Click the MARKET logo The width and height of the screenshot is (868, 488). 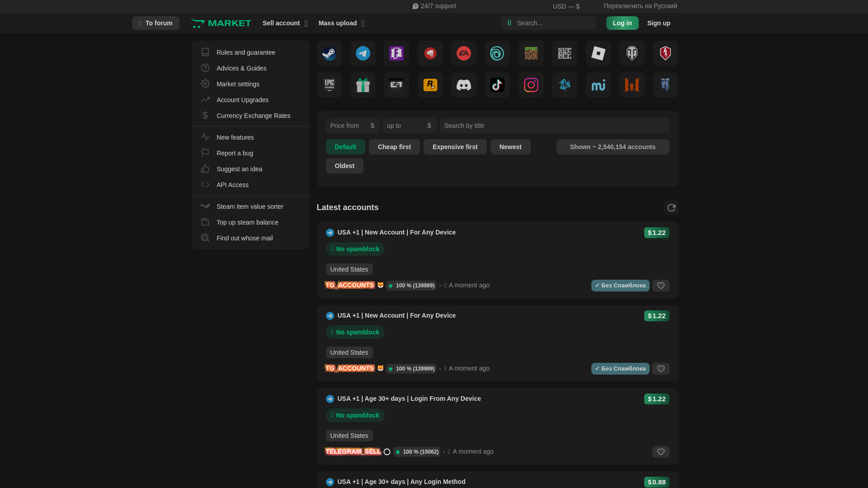point(221,23)
